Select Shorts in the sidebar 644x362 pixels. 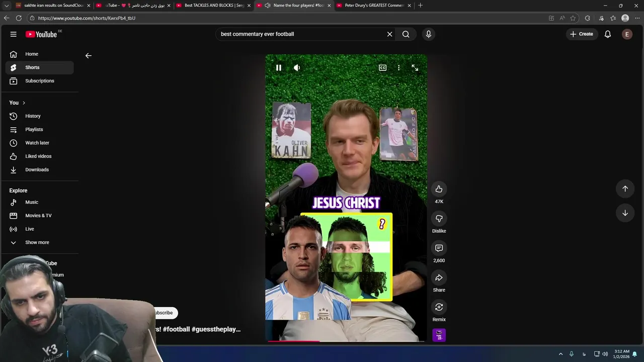[39, 67]
